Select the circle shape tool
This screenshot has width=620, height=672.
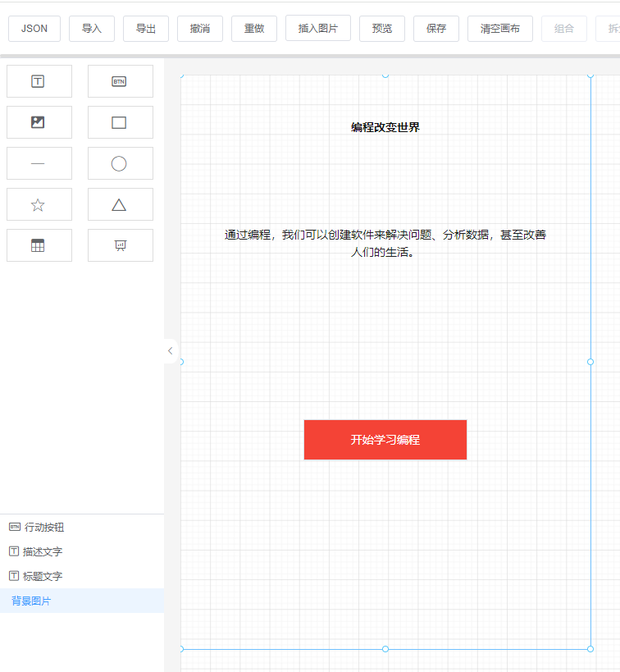coord(121,163)
